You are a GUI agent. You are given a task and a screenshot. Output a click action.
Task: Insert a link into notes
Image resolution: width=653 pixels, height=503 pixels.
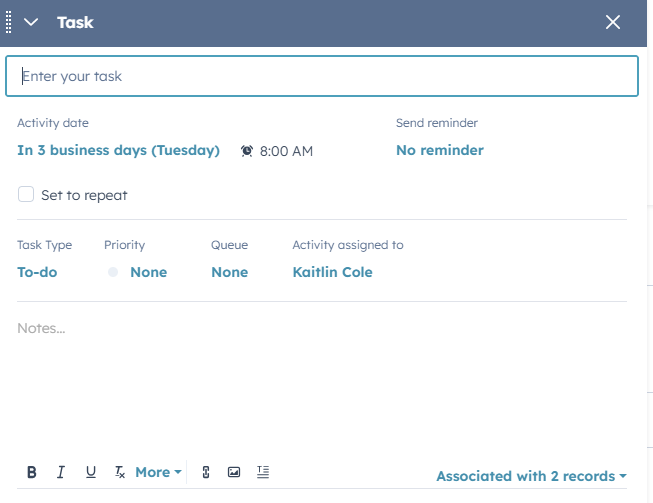tap(206, 472)
